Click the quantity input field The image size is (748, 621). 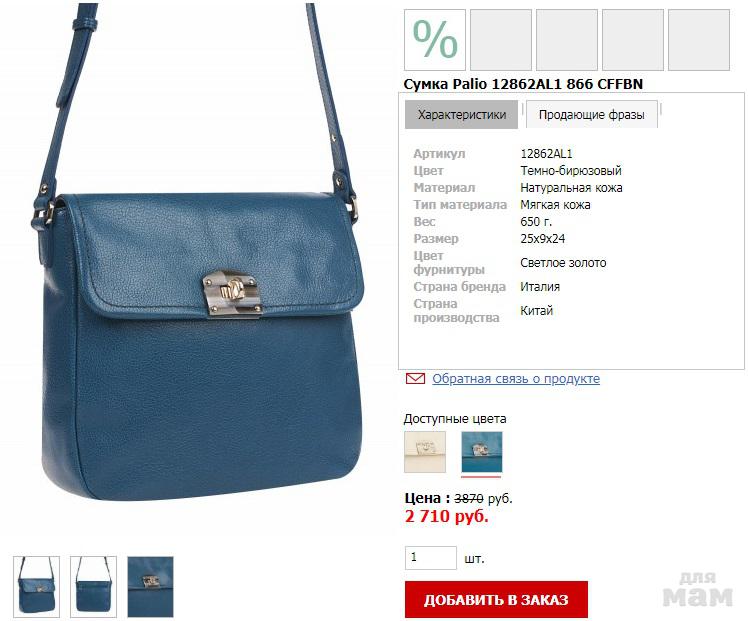[431, 558]
